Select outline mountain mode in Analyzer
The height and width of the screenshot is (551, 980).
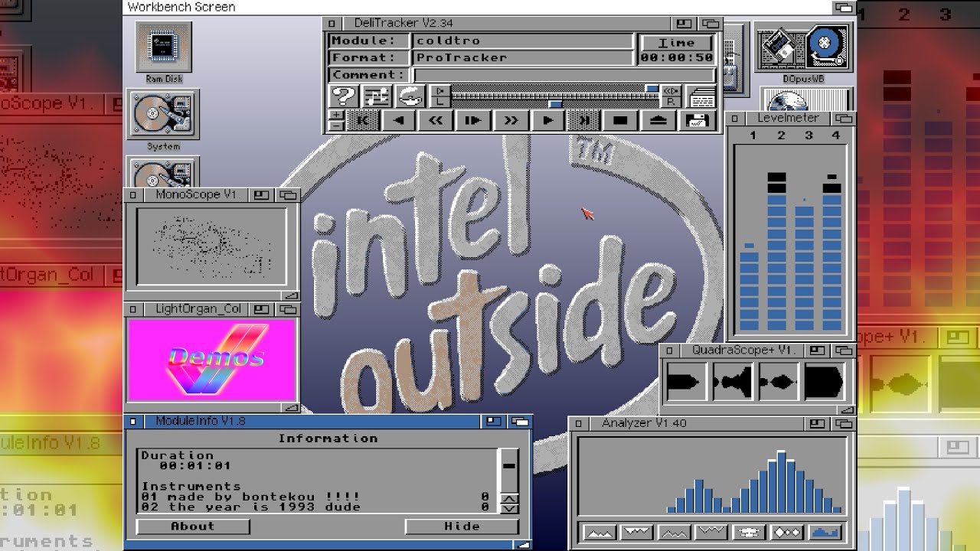click(673, 532)
